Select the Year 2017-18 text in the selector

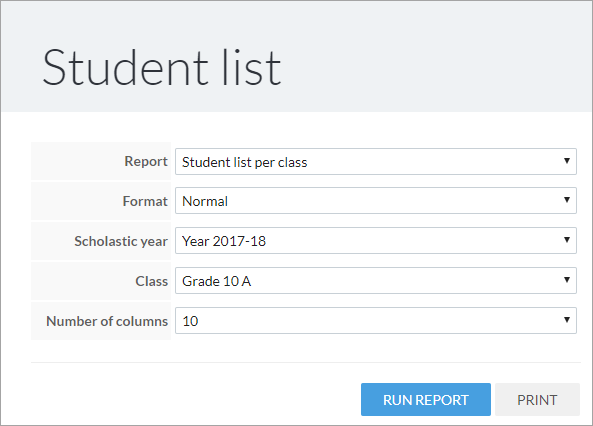point(224,241)
